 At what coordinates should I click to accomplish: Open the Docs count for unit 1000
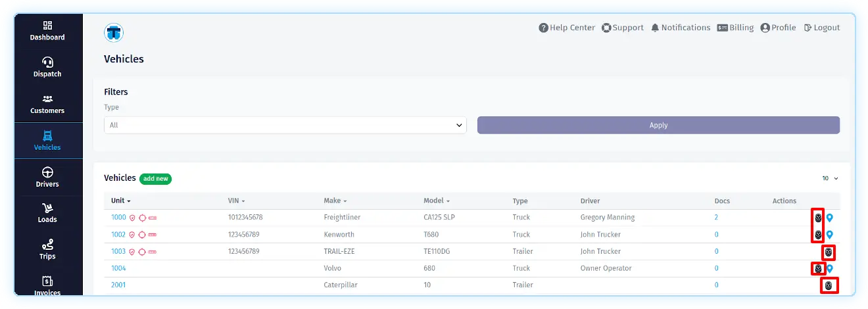(x=716, y=218)
